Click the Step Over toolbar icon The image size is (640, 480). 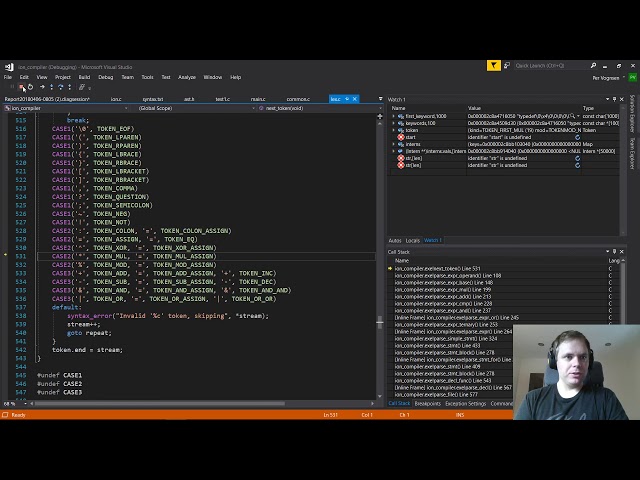coord(60,87)
